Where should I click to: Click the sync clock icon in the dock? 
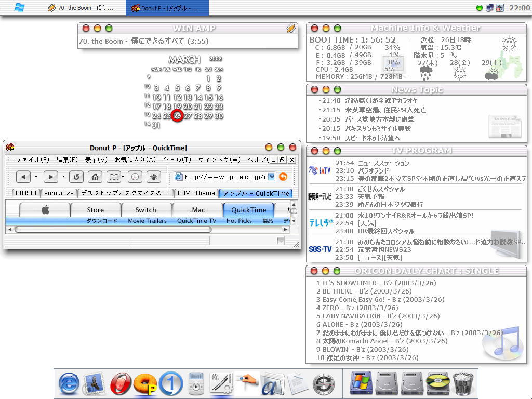[x=323, y=385]
